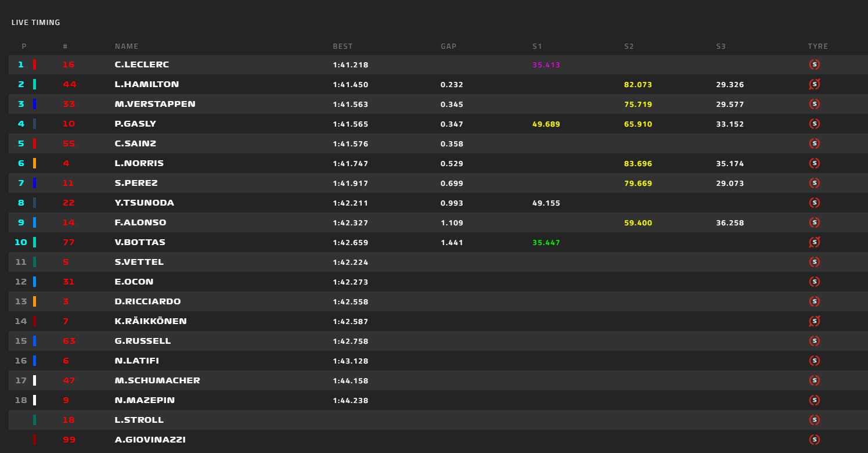The height and width of the screenshot is (453, 868).
Task: Click car number 63 for G.Russell
Action: (x=69, y=341)
